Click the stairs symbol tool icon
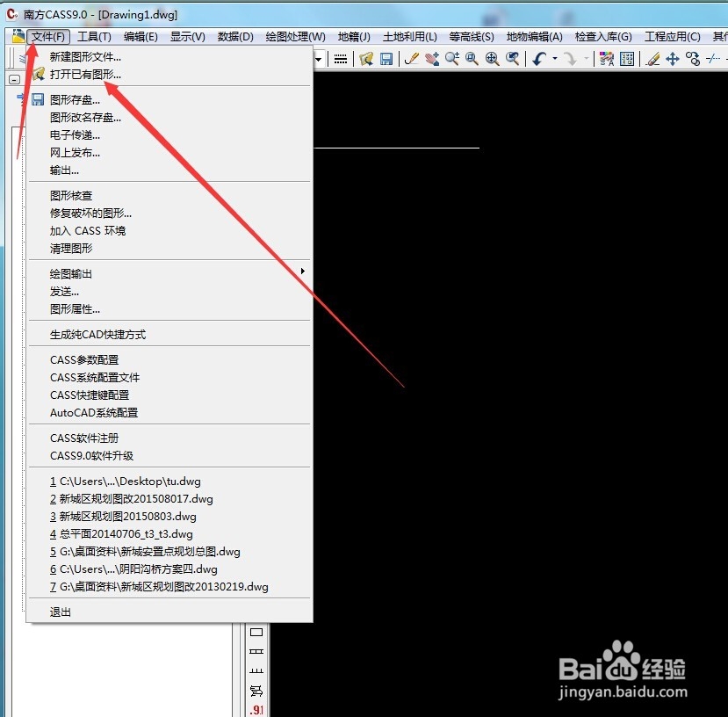Image resolution: width=728 pixels, height=717 pixels. [256, 691]
